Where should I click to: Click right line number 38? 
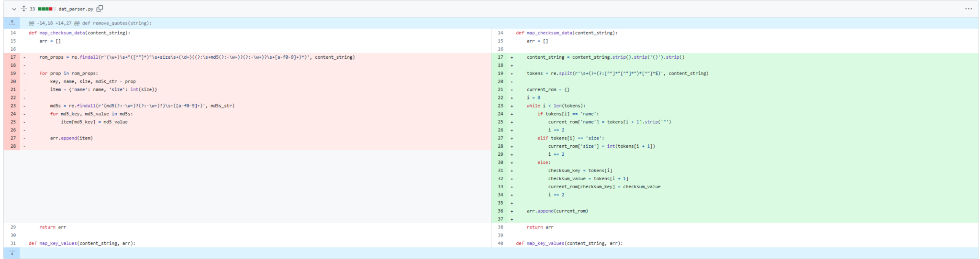[500, 227]
